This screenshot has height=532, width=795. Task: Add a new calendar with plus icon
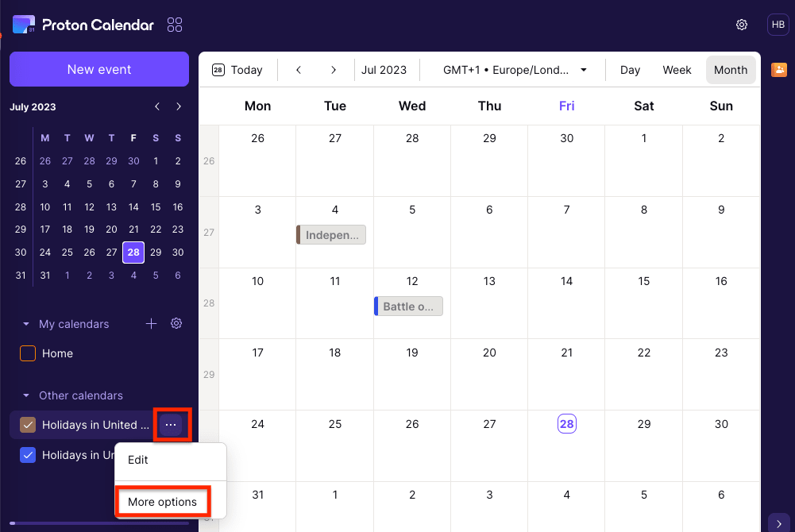[151, 323]
